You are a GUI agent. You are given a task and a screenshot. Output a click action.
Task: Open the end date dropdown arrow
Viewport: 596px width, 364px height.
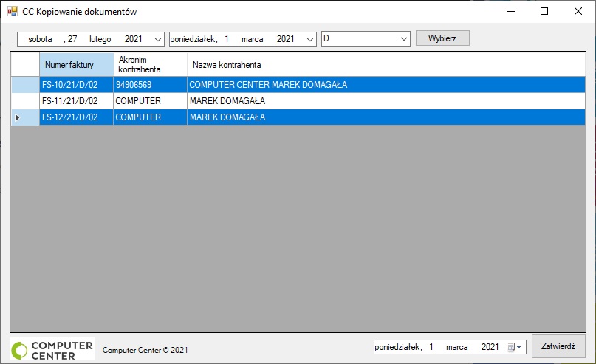(x=309, y=39)
